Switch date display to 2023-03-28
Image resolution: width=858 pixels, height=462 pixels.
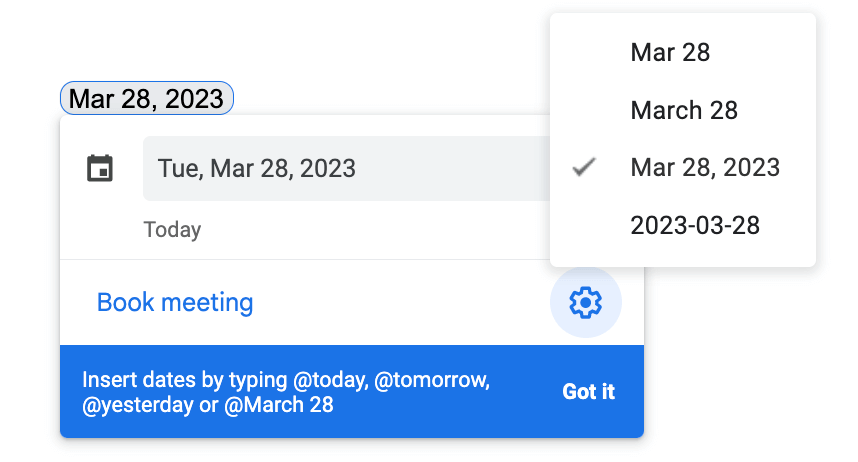click(x=683, y=225)
